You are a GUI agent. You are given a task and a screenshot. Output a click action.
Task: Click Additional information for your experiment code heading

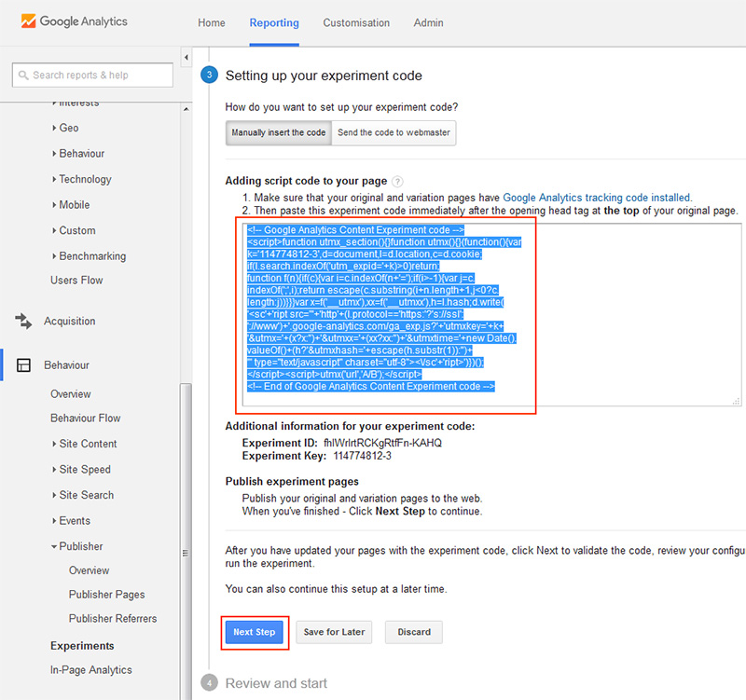(351, 426)
